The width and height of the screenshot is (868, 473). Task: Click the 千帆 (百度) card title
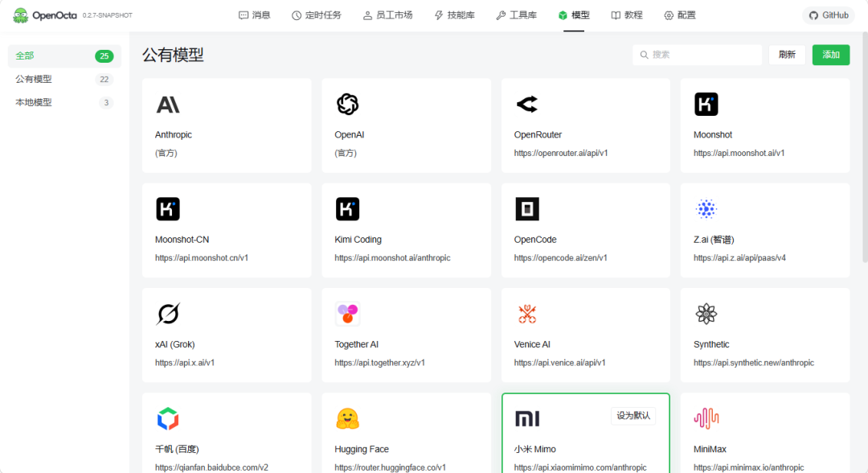[177, 449]
